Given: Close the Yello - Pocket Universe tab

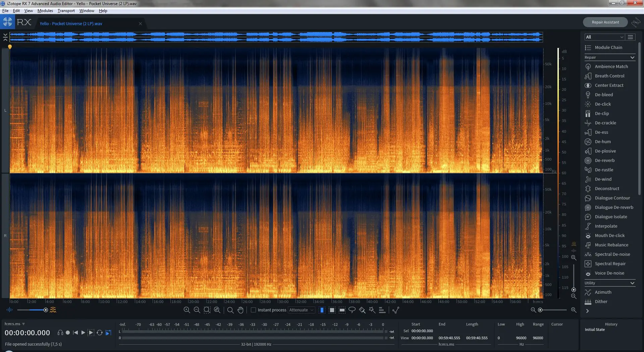Looking at the screenshot, I should point(140,23).
